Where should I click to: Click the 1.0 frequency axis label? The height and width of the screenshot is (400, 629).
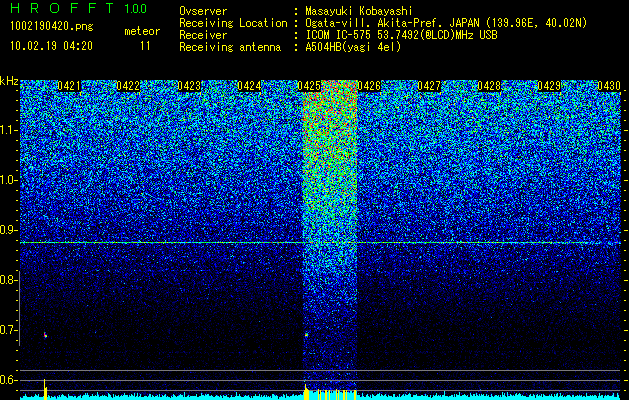click(8, 180)
